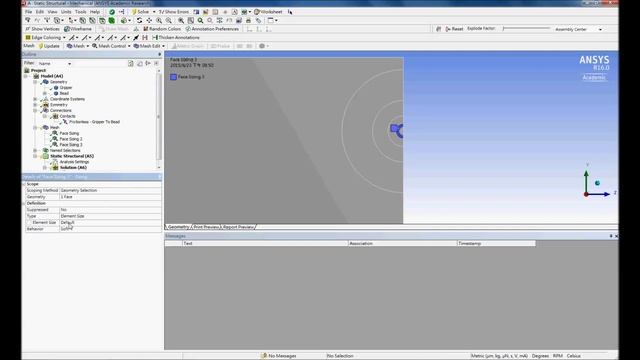Screen dimensions: 640x360
Task: Click the Text column header in Messages
Action: click(265, 243)
